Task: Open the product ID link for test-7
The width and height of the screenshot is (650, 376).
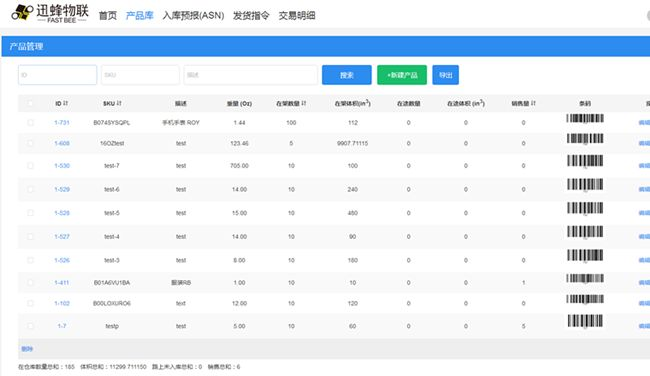Action: 62,165
